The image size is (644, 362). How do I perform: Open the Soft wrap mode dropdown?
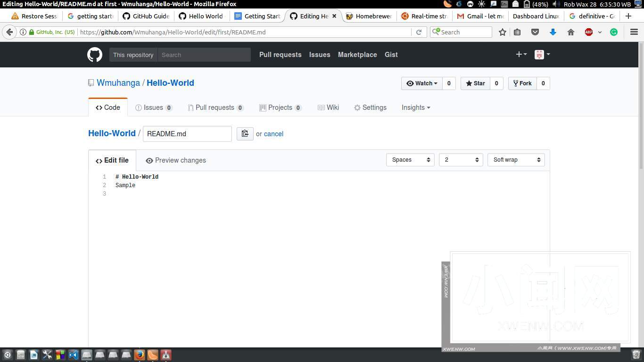pyautogui.click(x=516, y=160)
